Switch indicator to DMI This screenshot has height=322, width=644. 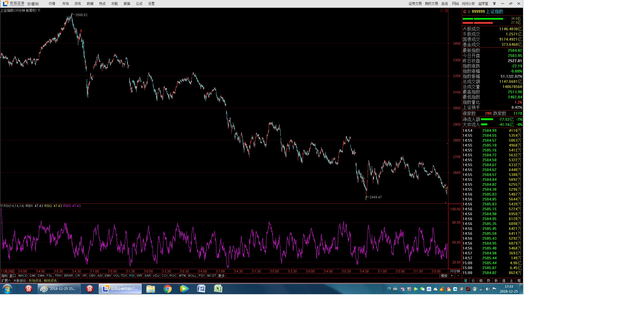tap(32, 276)
